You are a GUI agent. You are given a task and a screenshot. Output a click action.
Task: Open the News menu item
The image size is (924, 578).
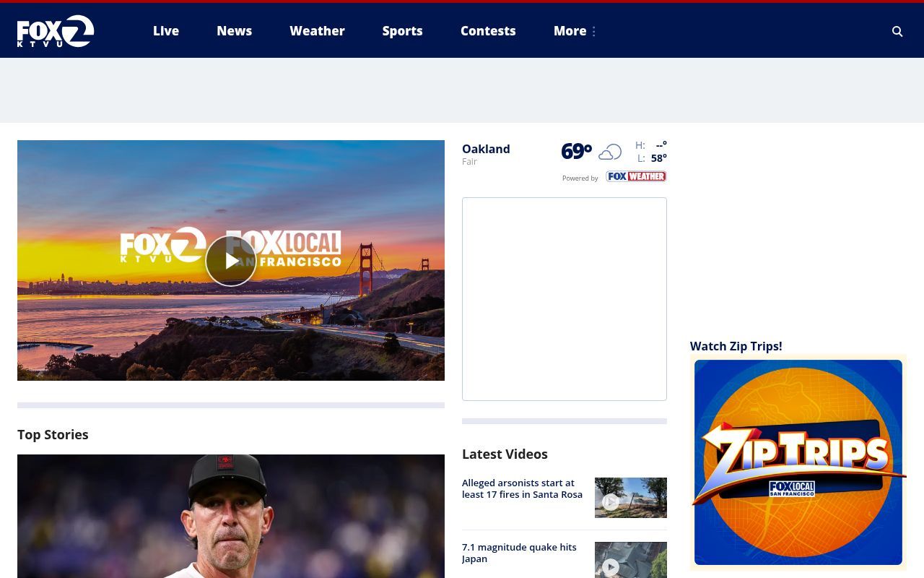pyautogui.click(x=235, y=31)
